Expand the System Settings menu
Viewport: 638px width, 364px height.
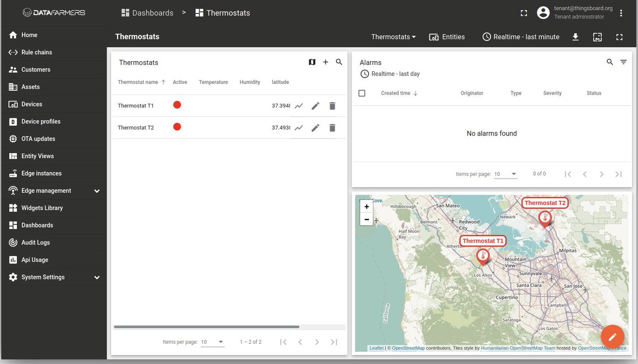(x=54, y=277)
